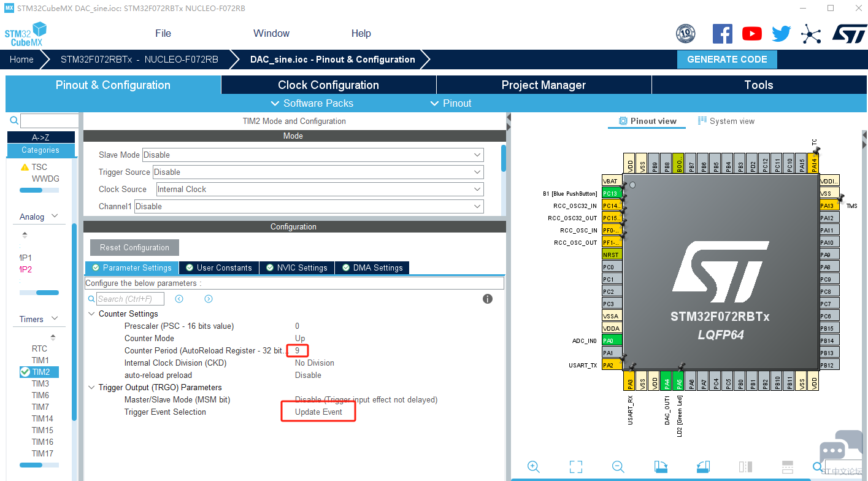Go to previous parameter search result
Screen dimensions: 868x481
coord(179,299)
